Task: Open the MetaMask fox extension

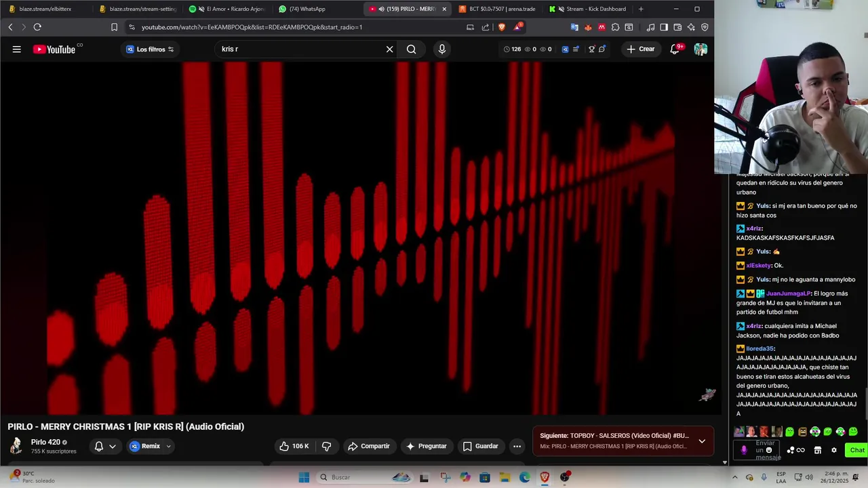Action: (588, 27)
